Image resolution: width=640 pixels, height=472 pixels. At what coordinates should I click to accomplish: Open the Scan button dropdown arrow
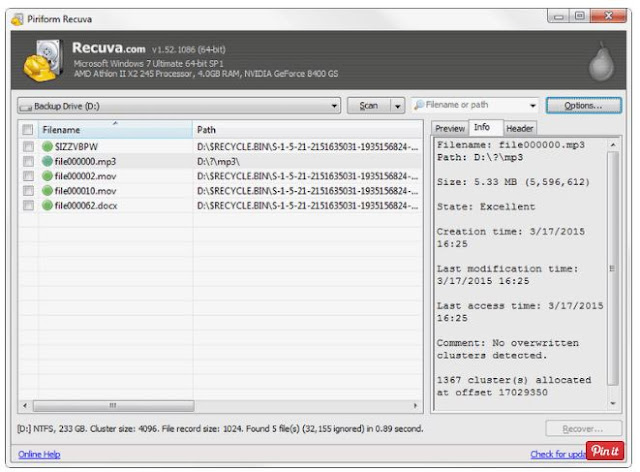point(398,106)
